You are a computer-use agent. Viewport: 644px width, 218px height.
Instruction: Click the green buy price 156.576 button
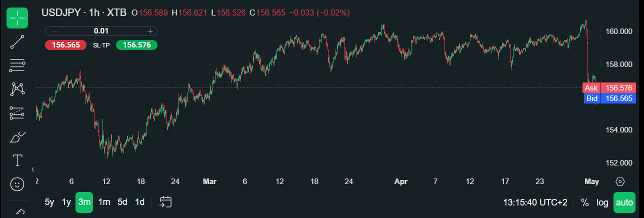[x=136, y=45]
